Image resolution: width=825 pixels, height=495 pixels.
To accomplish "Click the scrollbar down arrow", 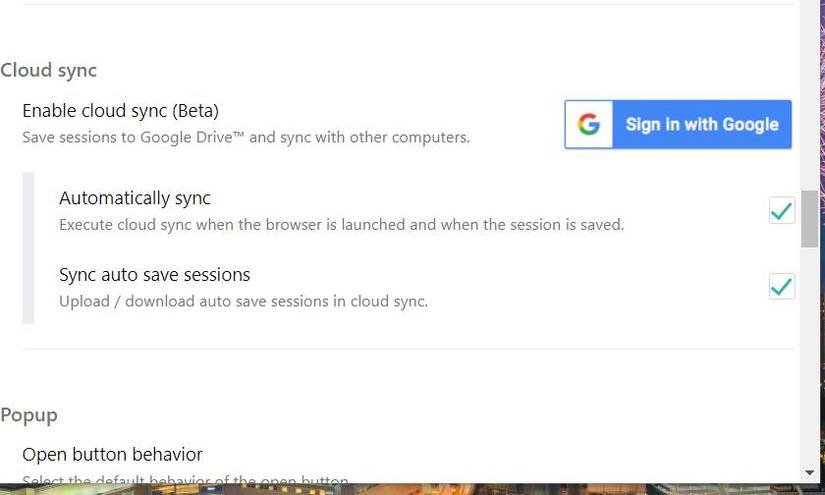I will click(x=809, y=472).
